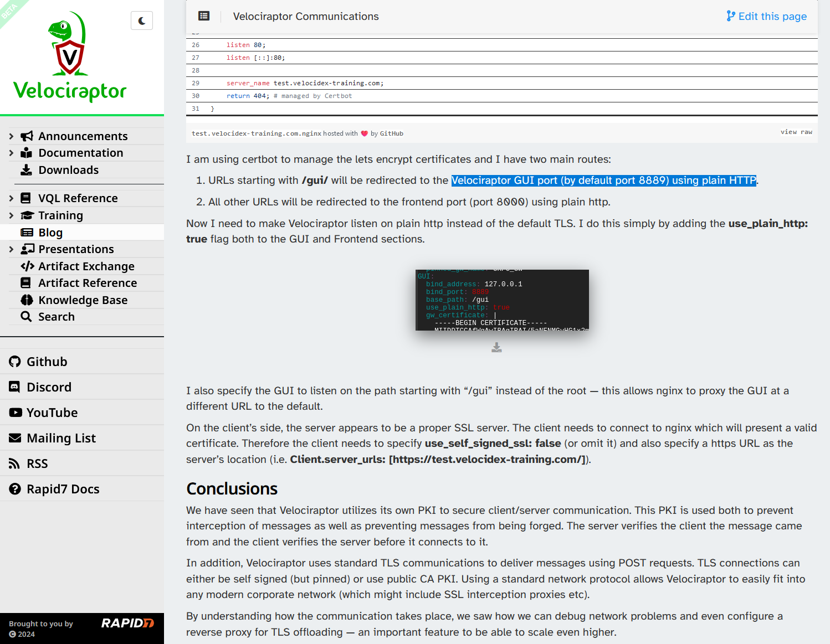
Task: Click the Blog newspaper icon
Action: click(27, 233)
